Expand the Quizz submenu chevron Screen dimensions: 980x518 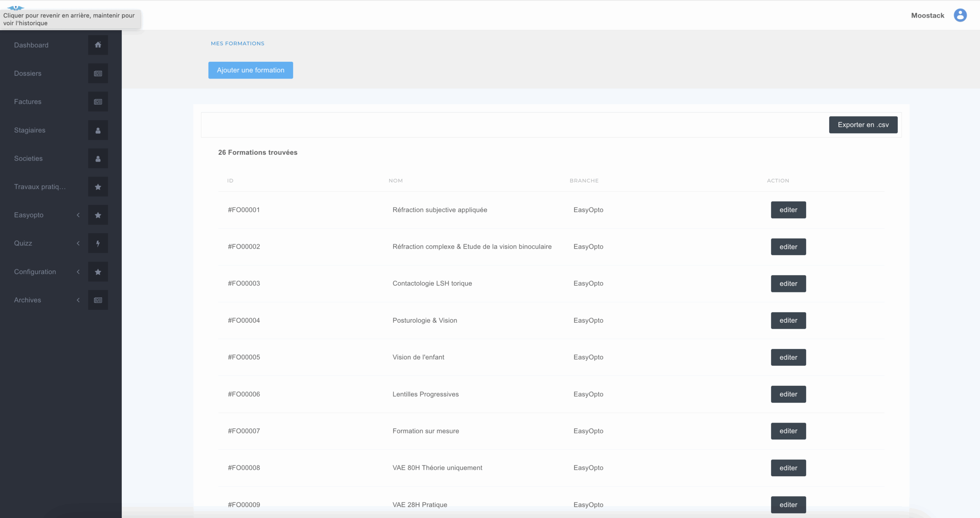[x=78, y=243]
